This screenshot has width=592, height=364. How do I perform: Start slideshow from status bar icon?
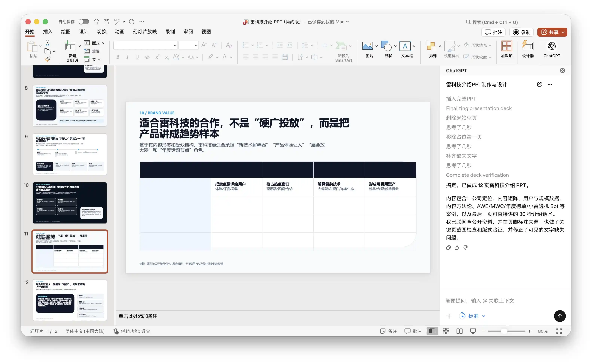tap(473, 331)
